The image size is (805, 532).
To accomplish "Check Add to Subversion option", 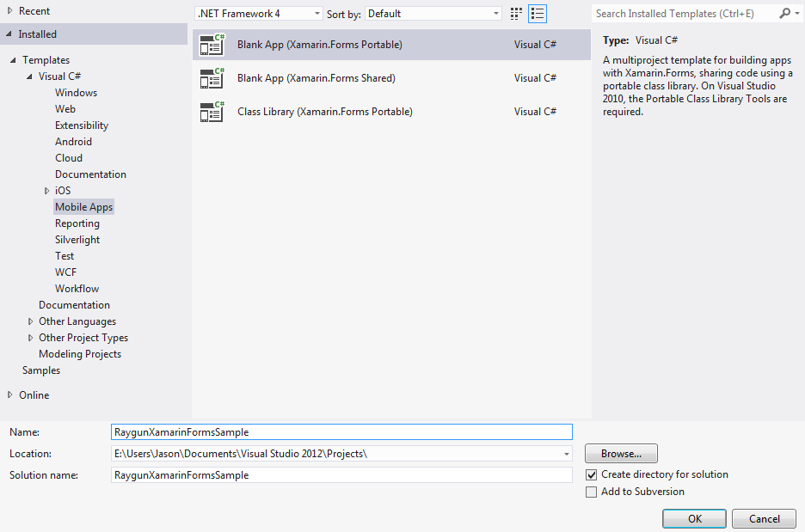I will coord(592,492).
